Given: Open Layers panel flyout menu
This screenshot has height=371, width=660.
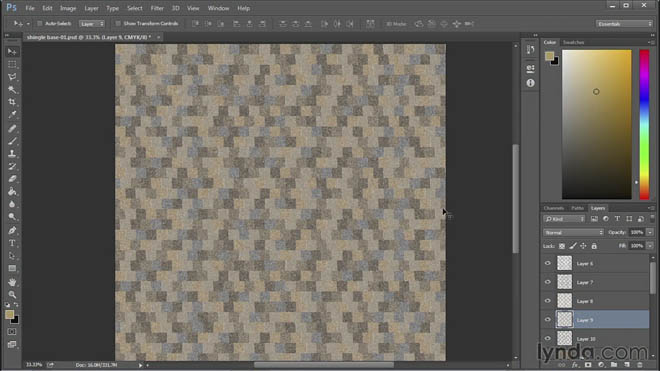Looking at the screenshot, I should (x=651, y=208).
